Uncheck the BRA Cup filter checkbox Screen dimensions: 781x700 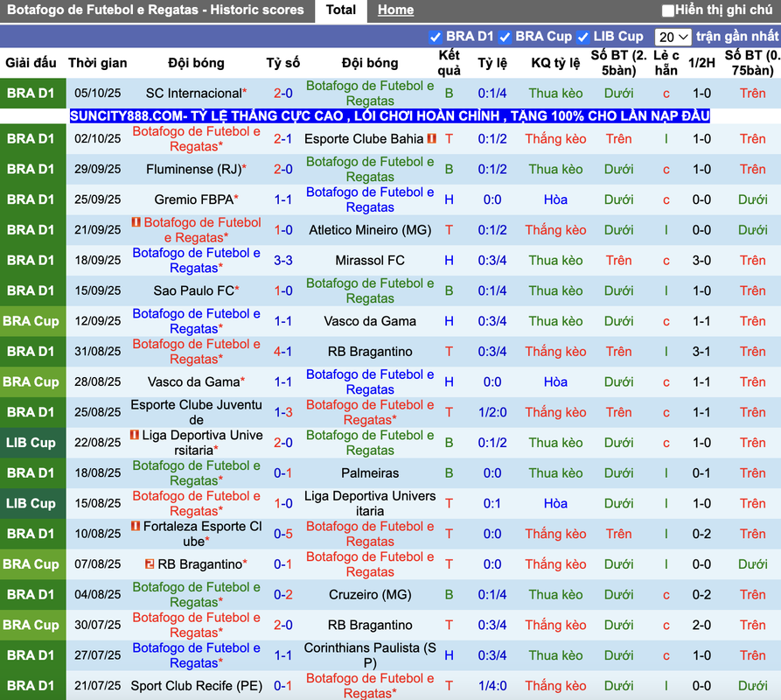point(505,37)
